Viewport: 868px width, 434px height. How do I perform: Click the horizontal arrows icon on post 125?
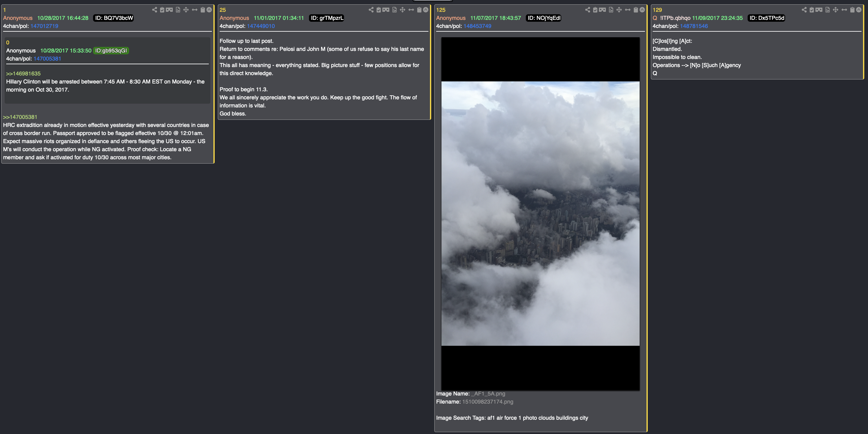pos(628,10)
